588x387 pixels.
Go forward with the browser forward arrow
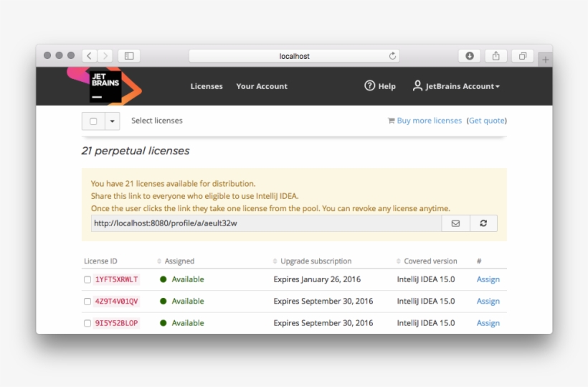coord(105,56)
